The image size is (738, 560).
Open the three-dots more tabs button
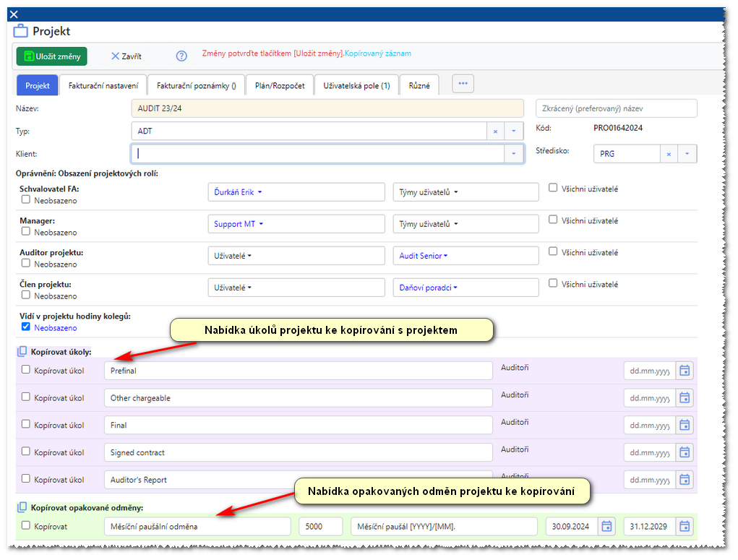pyautogui.click(x=463, y=84)
